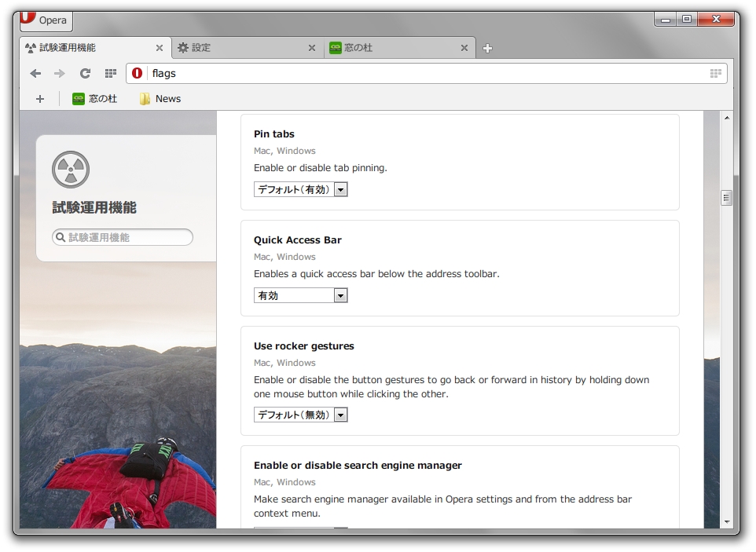Click the back navigation arrow

coord(35,73)
